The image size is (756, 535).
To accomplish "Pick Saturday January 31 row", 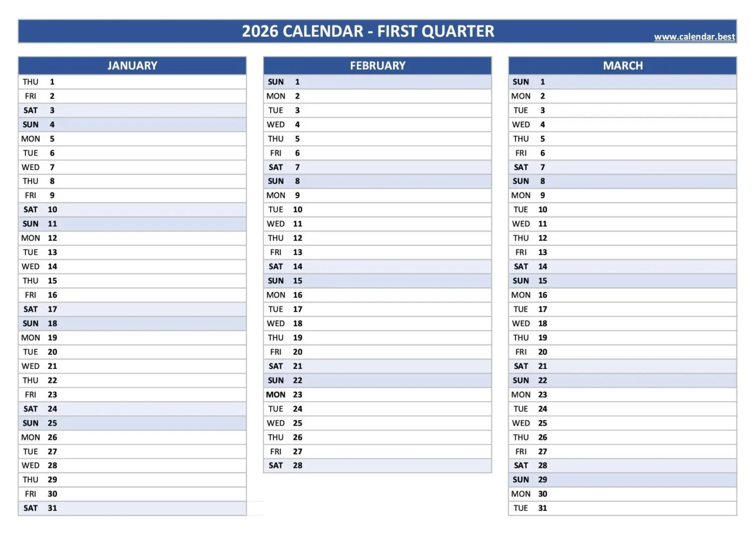I will (132, 508).
